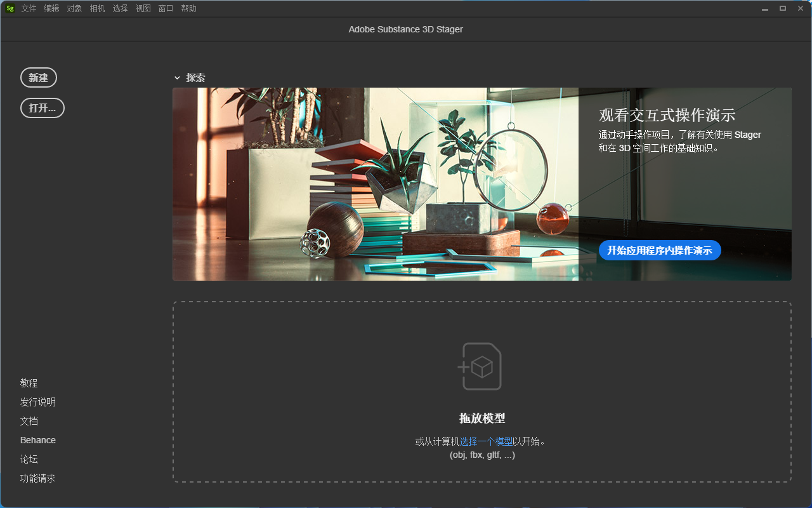Viewport: 812px width, 508px height.
Task: Open the 教程 link
Action: [29, 383]
